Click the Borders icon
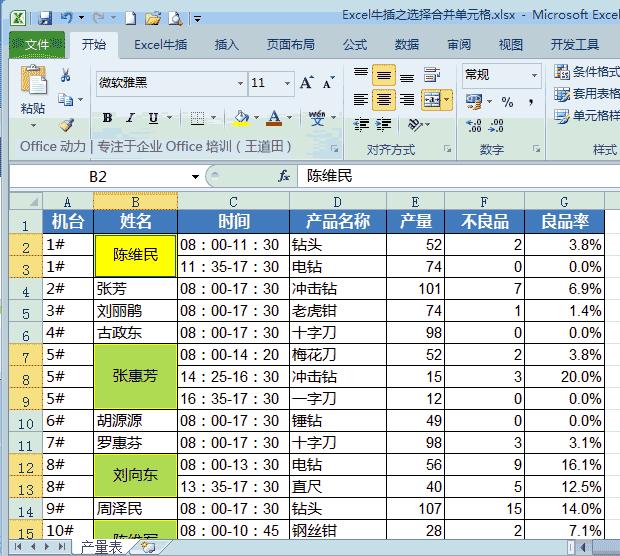This screenshot has height=556, width=620. point(197,118)
